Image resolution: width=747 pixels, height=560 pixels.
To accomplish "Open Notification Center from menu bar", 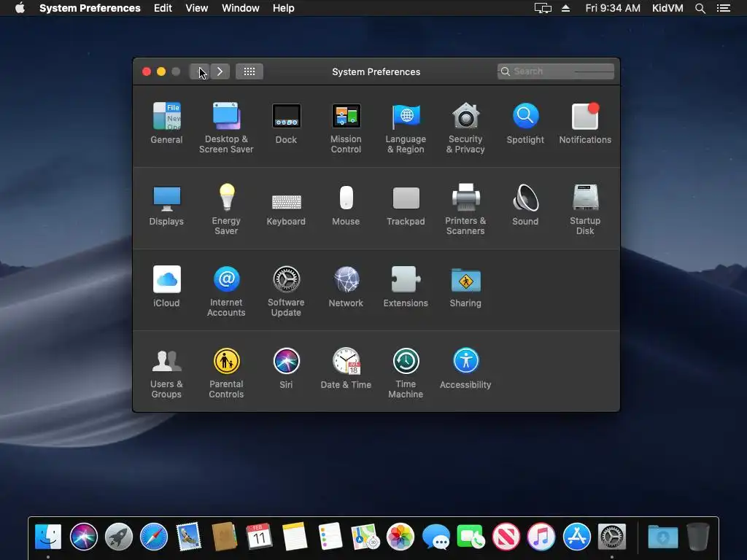I will [x=723, y=8].
